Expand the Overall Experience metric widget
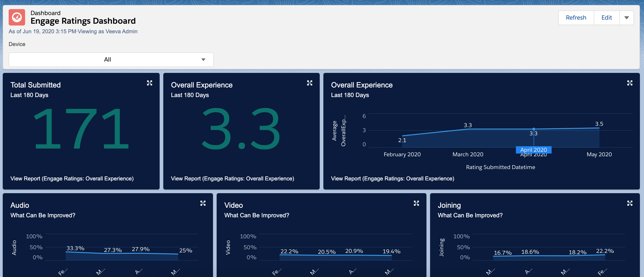The height and width of the screenshot is (277, 644). click(x=309, y=83)
